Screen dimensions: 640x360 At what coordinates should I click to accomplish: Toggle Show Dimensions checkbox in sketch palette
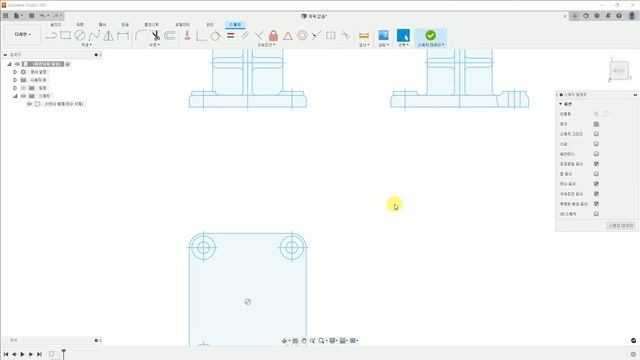point(596,184)
